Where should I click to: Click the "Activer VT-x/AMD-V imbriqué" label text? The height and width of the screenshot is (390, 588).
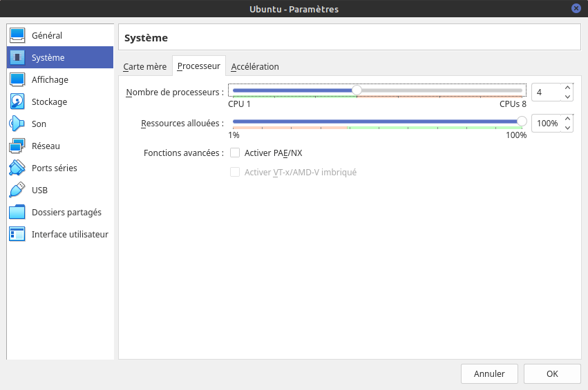(301, 173)
